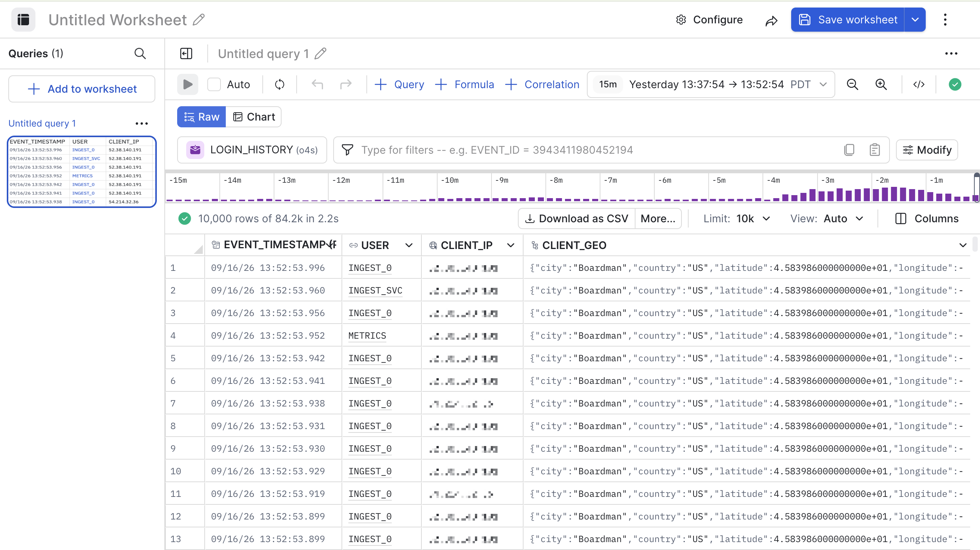
Task: Expand the USER column header menu
Action: point(409,246)
